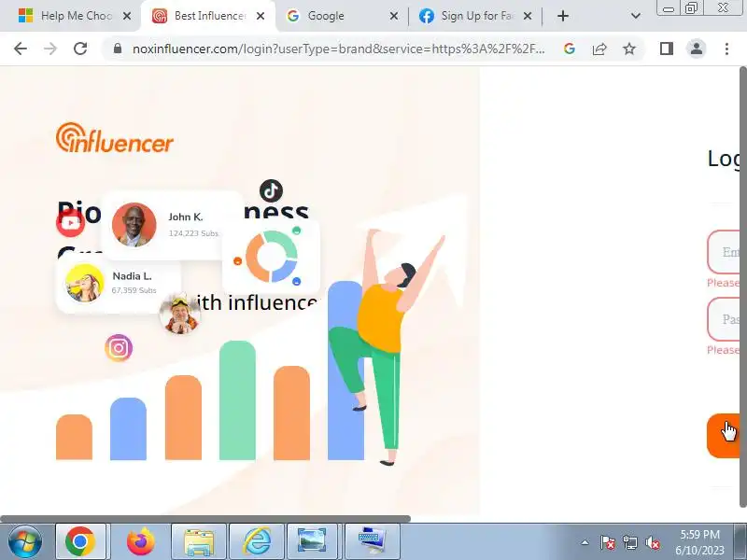Click the Password input field

pyautogui.click(x=725, y=319)
